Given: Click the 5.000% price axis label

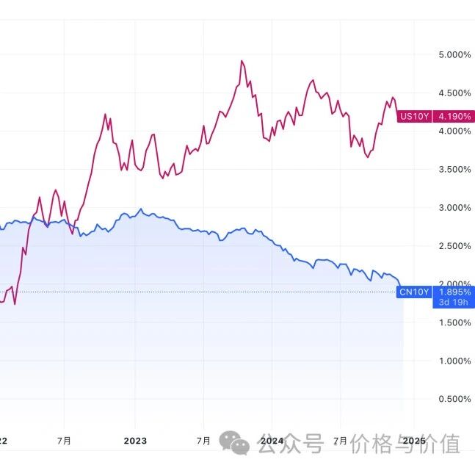Looking at the screenshot, I should click(453, 55).
